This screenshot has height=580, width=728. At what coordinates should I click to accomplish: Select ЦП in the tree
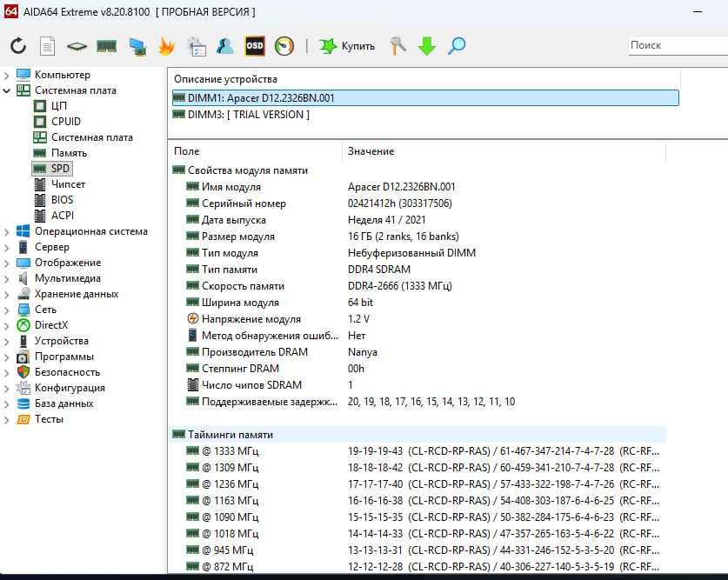59,106
